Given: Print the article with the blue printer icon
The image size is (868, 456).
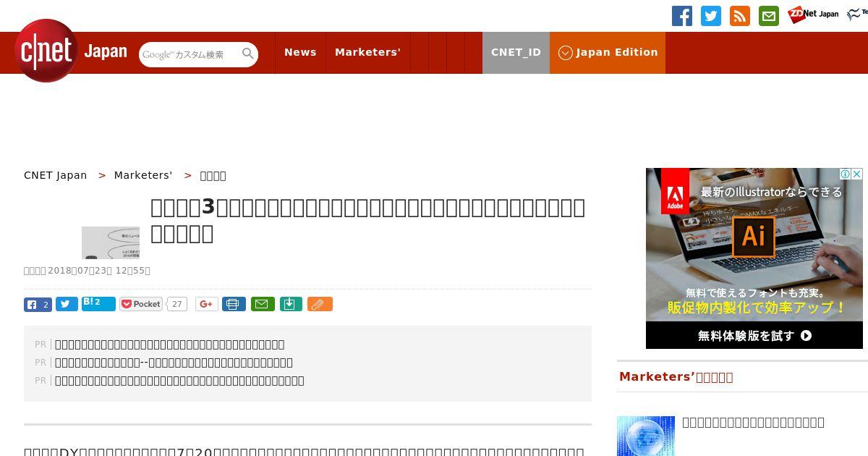Looking at the screenshot, I should (x=234, y=304).
